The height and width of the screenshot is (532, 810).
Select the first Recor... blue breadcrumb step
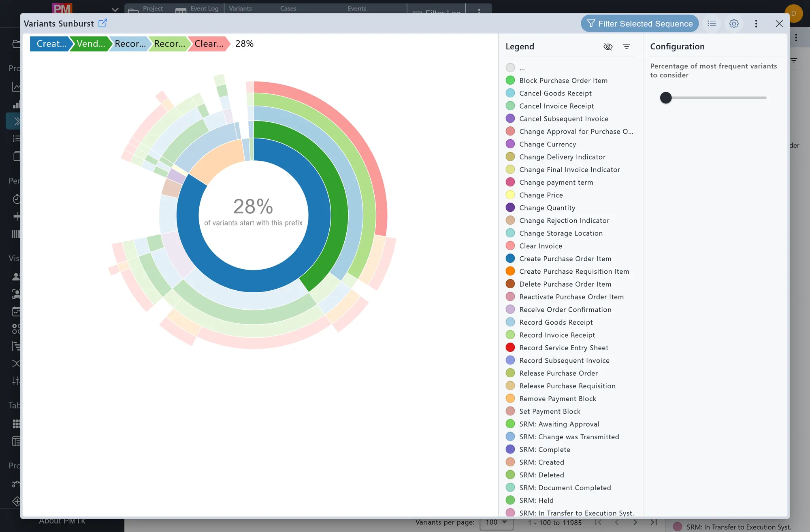click(x=130, y=44)
